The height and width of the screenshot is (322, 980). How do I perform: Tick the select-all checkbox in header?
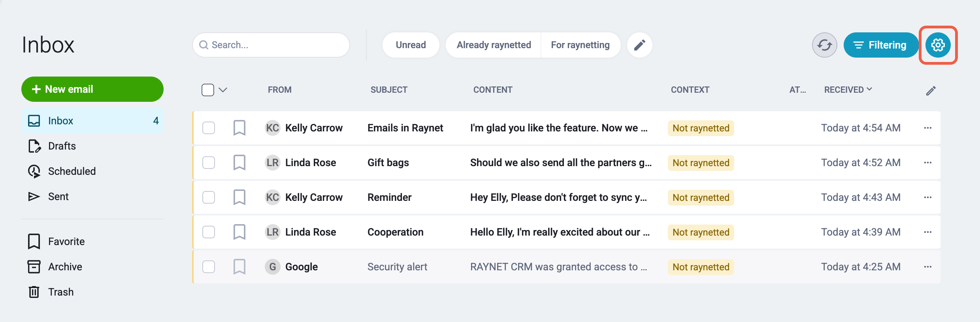point(208,90)
